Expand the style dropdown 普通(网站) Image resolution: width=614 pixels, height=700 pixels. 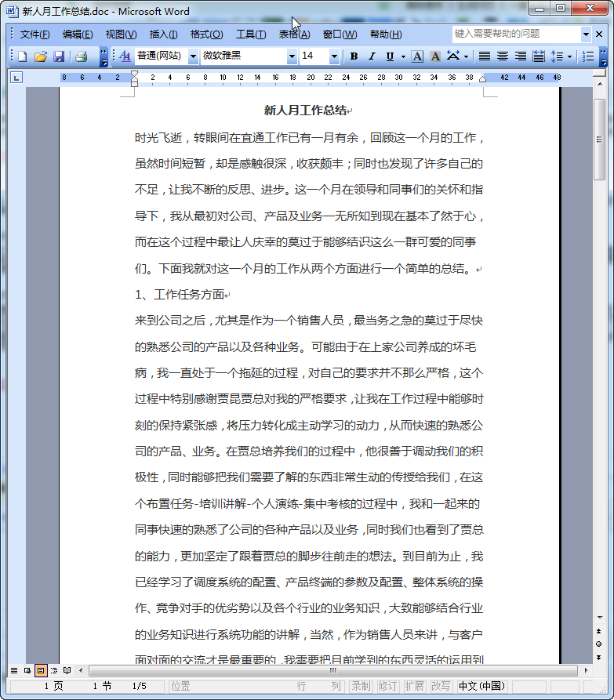pyautogui.click(x=194, y=56)
